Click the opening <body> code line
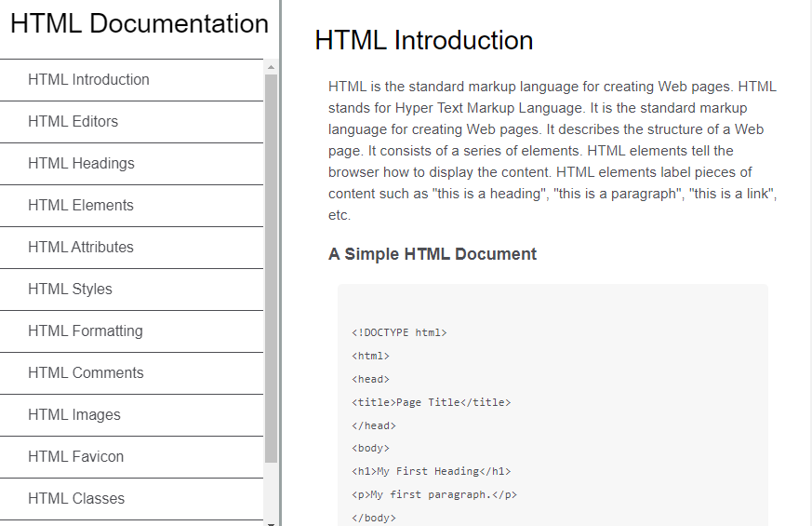Viewport: 812px width, 526px height. [371, 449]
